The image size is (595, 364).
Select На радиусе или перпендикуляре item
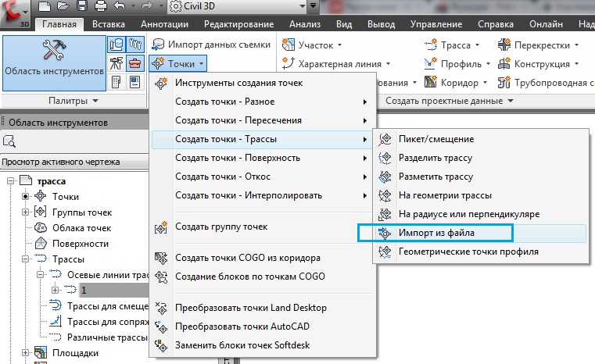click(x=481, y=214)
